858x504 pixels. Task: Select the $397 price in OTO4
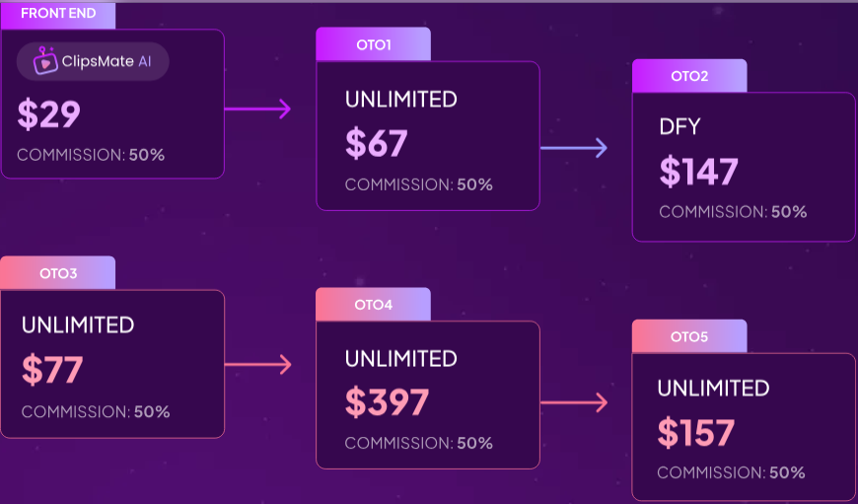pyautogui.click(x=387, y=402)
